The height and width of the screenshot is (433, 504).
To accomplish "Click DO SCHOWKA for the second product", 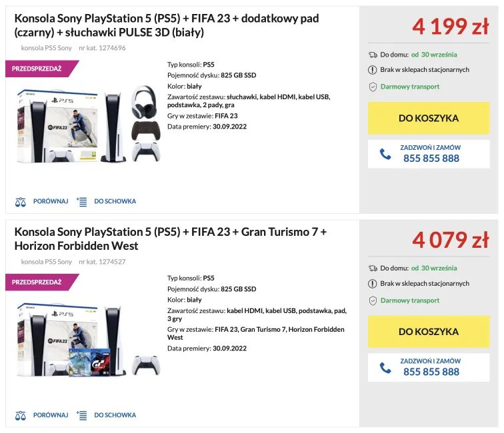I will click(x=115, y=415).
